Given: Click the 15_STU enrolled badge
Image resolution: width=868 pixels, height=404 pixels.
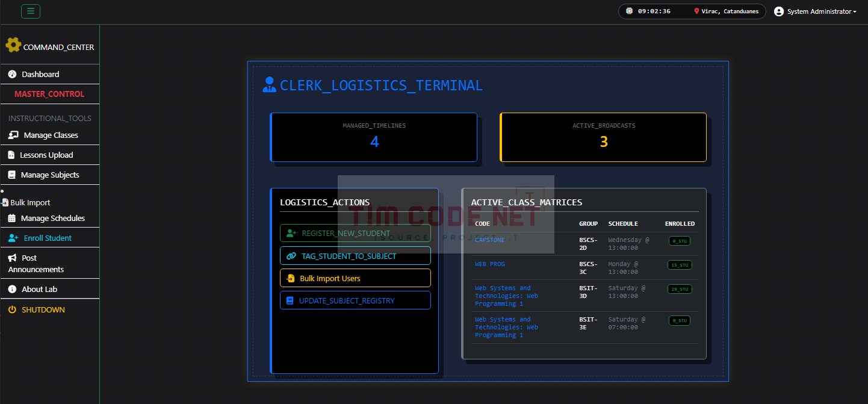Looking at the screenshot, I should coord(680,265).
